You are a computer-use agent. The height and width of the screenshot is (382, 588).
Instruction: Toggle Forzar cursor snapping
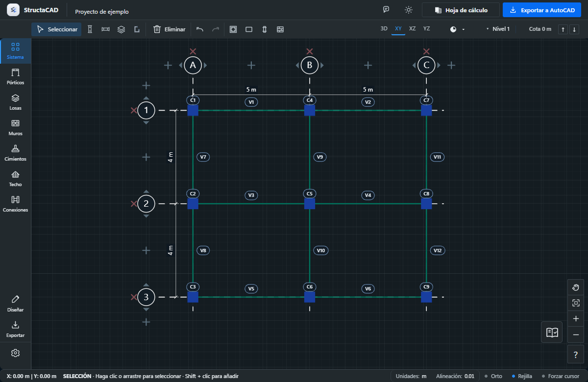click(x=561, y=376)
